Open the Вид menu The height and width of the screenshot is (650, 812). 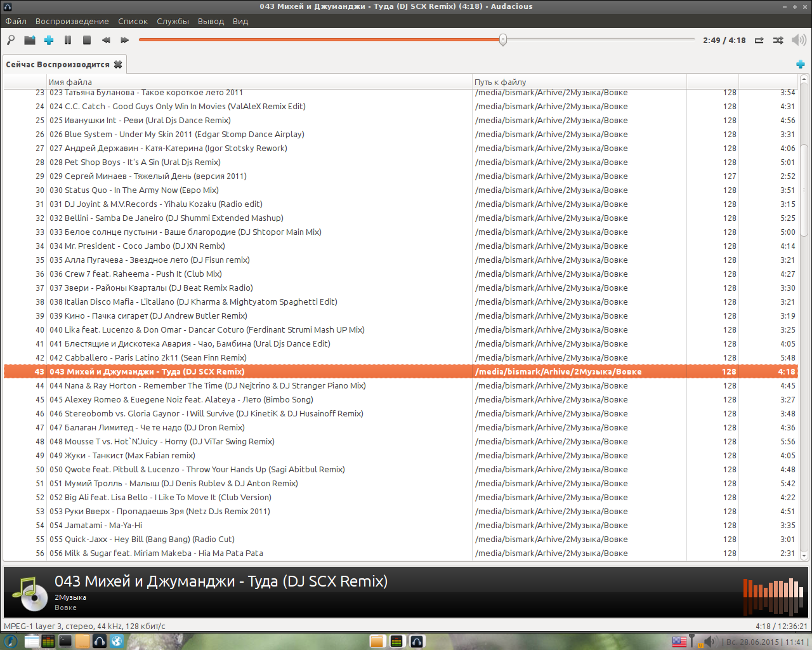(240, 21)
